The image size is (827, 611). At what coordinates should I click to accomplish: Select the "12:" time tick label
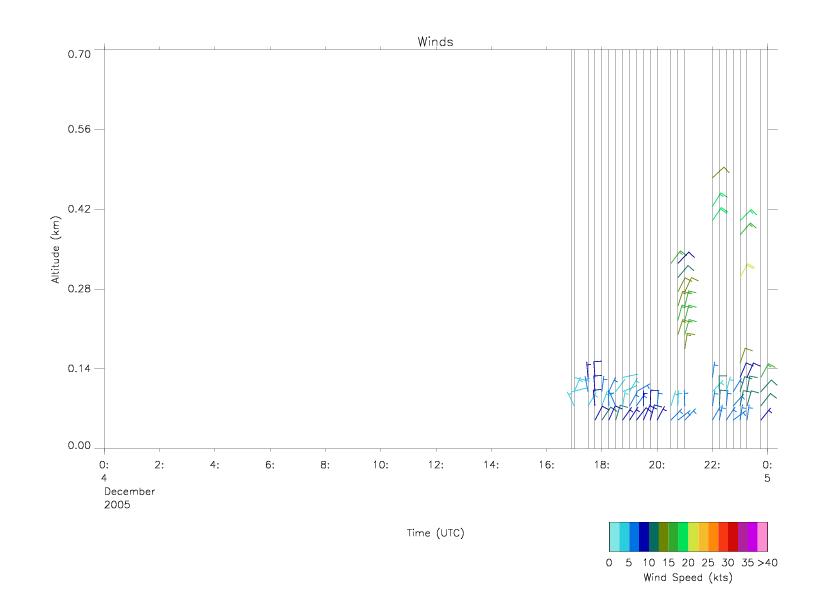coord(436,465)
